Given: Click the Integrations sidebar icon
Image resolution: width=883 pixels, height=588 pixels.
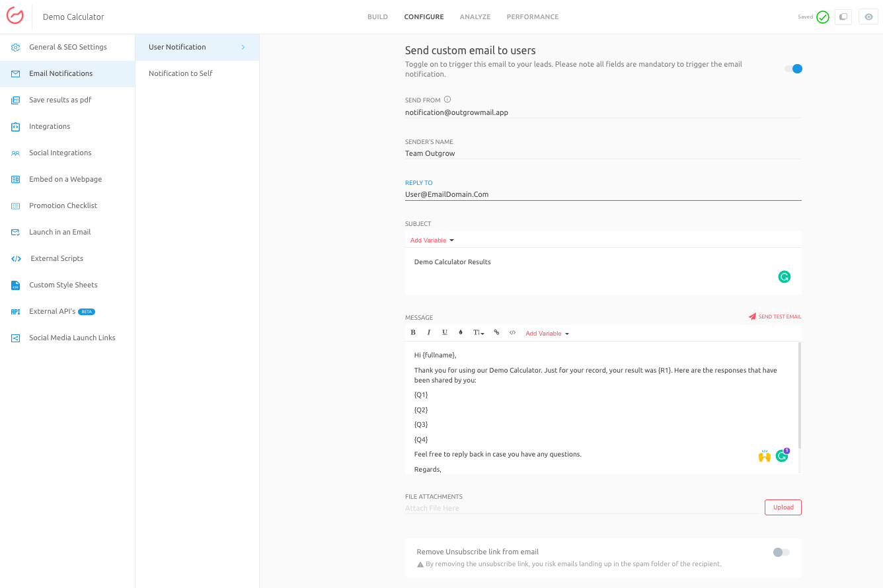Looking at the screenshot, I should [x=15, y=127].
